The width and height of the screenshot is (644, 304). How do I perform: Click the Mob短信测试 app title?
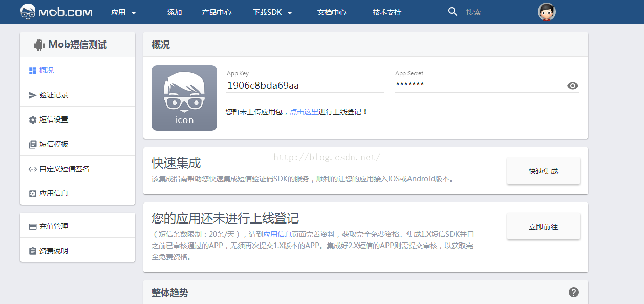point(78,45)
